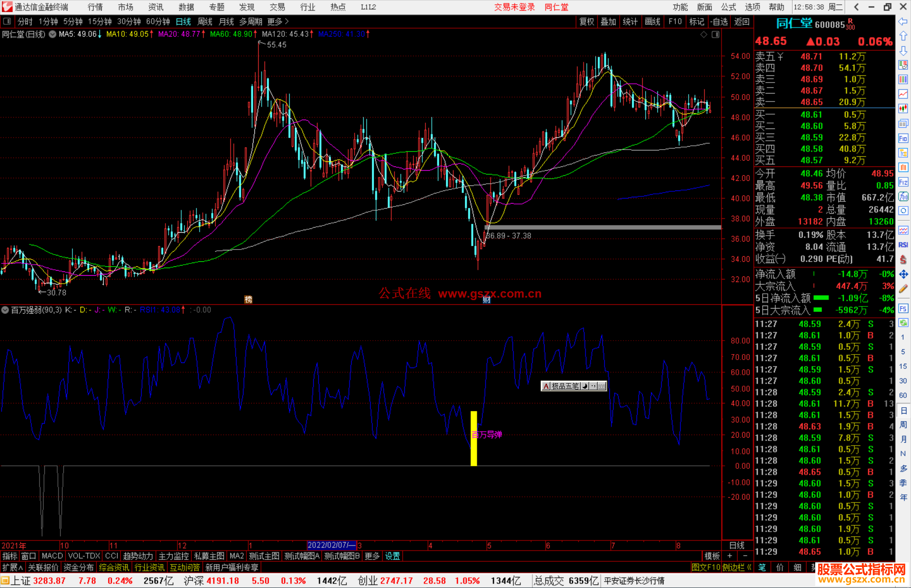911x588 pixels.
Task: Open the watchlist checklist icon in sidebar
Action: (x=903, y=65)
